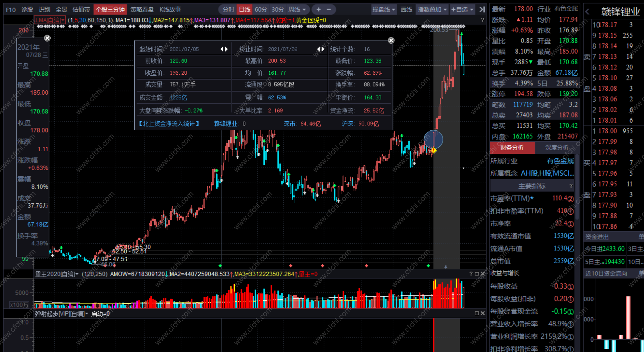Switch chart period to 分时

(x=228, y=9)
